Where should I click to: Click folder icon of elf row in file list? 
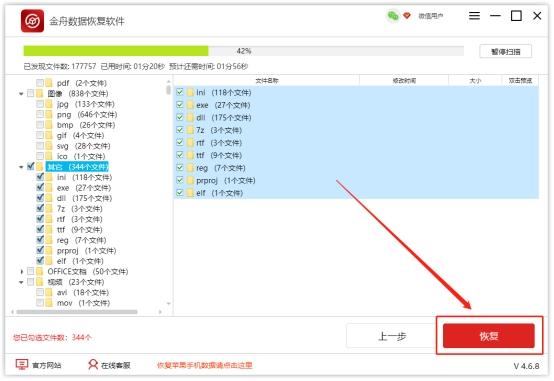190,193
